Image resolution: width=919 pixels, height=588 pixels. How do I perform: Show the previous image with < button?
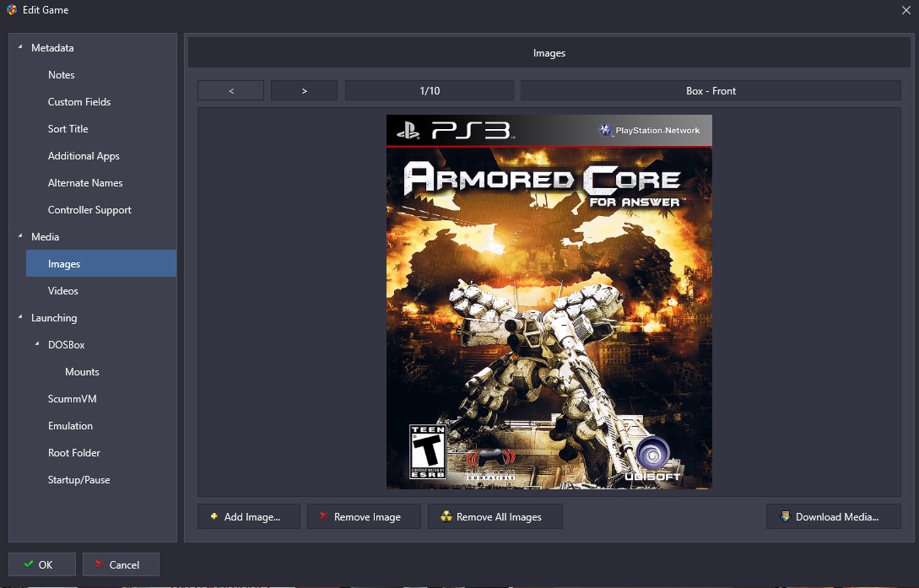231,91
